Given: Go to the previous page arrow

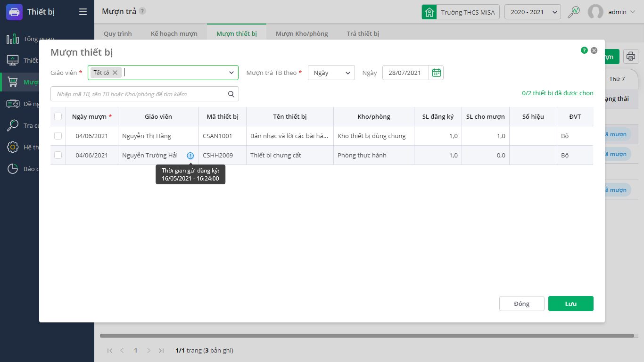Looking at the screenshot, I should 122,351.
